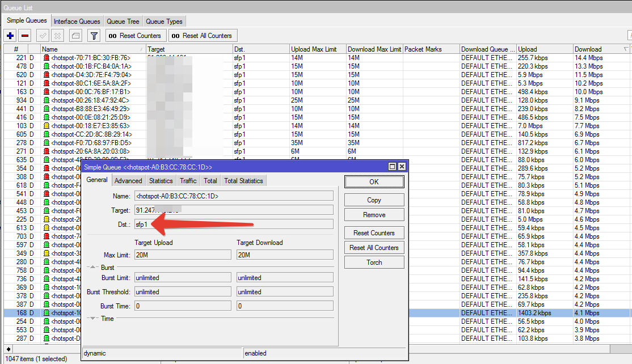This screenshot has width=632, height=364.
Task: Click Target Download Max Limit field
Action: click(x=285, y=255)
